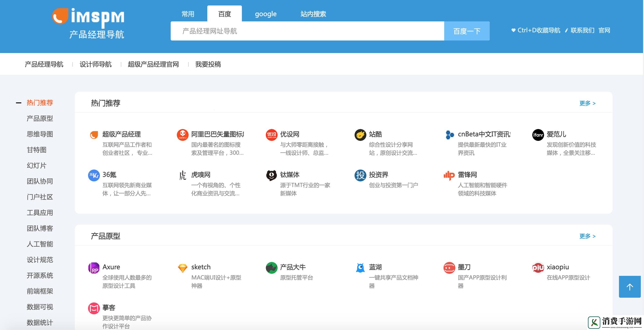Open the 优设网 title link

coord(289,134)
